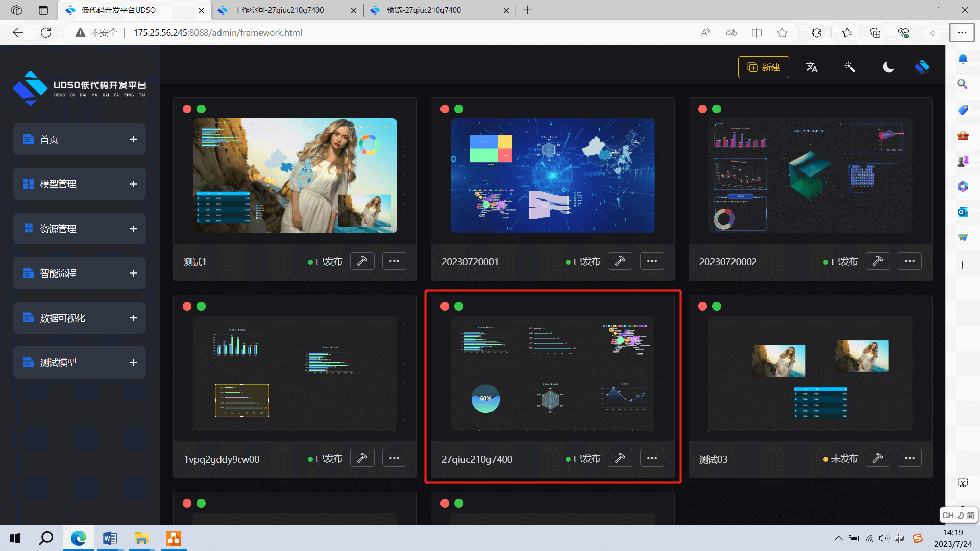Click the 新建 button
980x551 pixels.
[x=763, y=67]
